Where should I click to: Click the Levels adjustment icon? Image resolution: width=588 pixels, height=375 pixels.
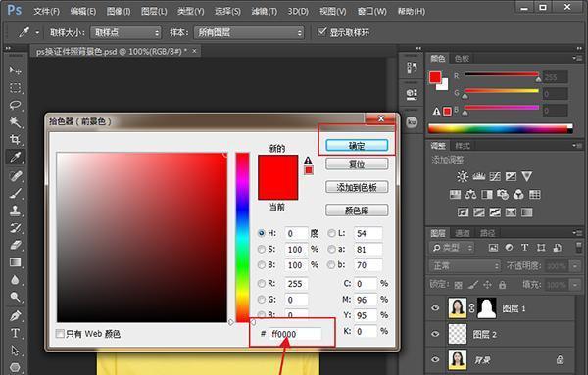pyautogui.click(x=478, y=176)
